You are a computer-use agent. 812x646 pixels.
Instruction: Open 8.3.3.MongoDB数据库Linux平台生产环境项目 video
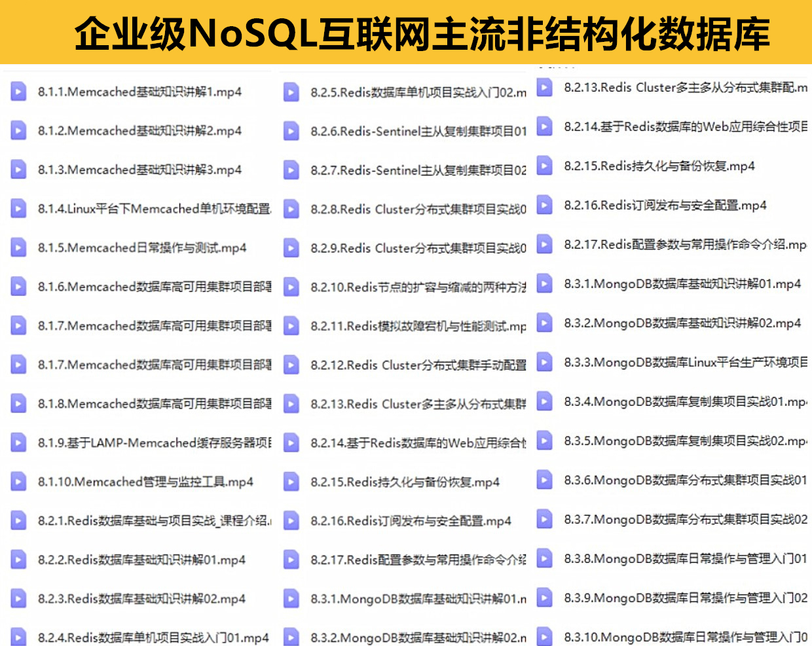click(x=685, y=362)
